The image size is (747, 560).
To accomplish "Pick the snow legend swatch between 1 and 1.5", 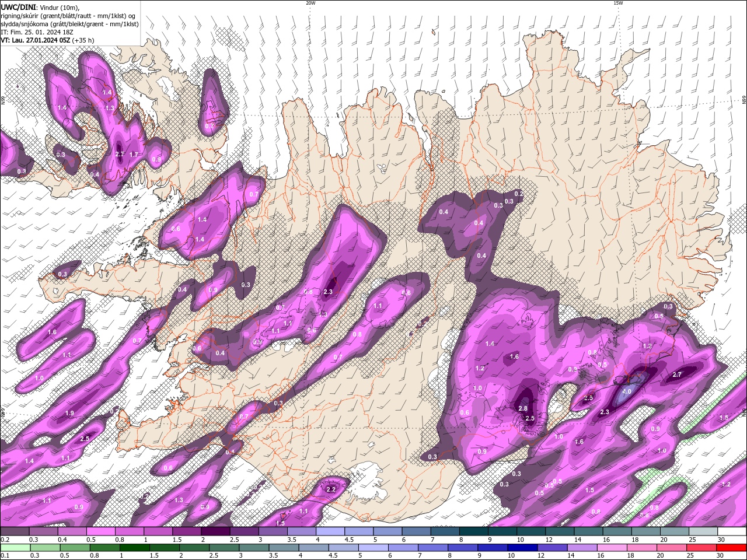I will [158, 531].
